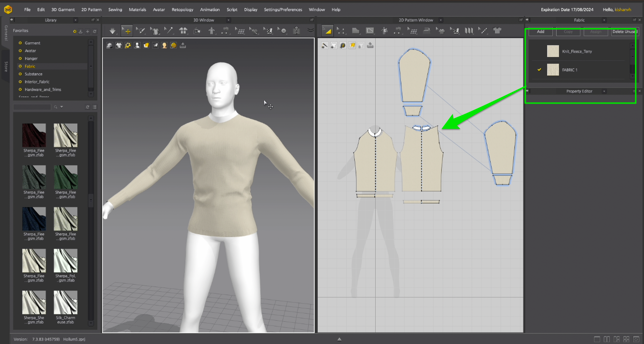The image size is (644, 344).
Task: Open the Fold Arrangement garment icon in 3D toolbar
Action: tap(183, 30)
